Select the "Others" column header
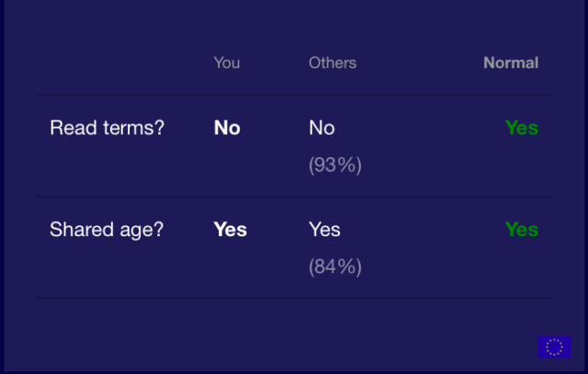The image size is (588, 374). (x=332, y=62)
